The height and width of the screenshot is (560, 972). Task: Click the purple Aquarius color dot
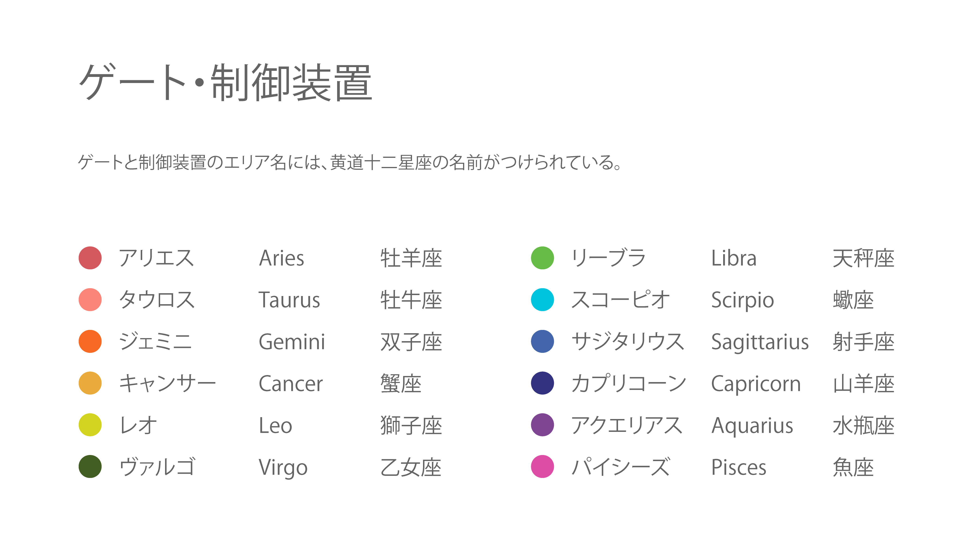click(x=542, y=425)
